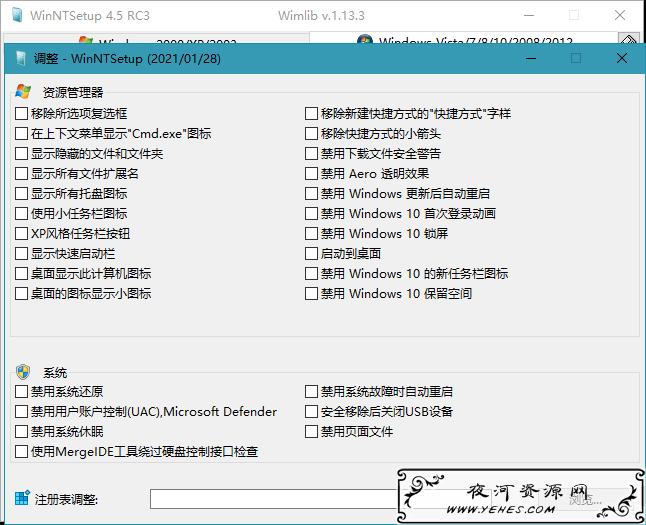
Task: Close the 调整 tweaks dialog
Action: pos(622,58)
